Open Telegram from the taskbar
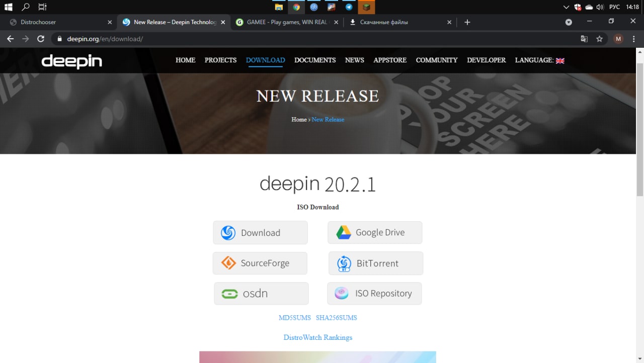This screenshot has height=363, width=644. click(x=349, y=7)
